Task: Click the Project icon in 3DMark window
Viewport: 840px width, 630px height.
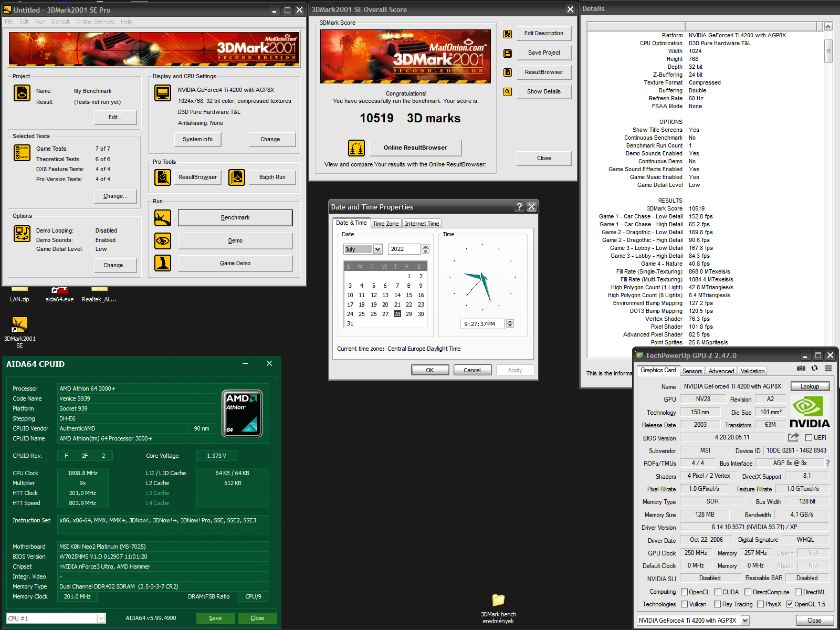Action: (x=22, y=93)
